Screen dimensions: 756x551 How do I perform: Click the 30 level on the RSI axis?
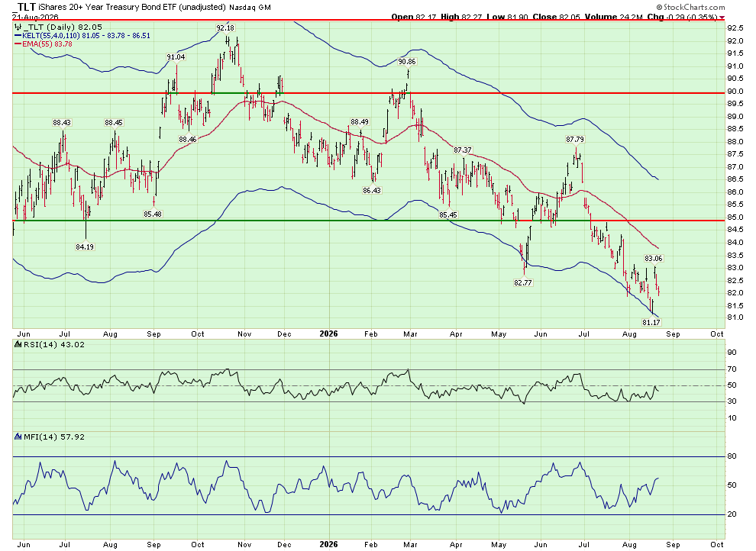coord(732,401)
